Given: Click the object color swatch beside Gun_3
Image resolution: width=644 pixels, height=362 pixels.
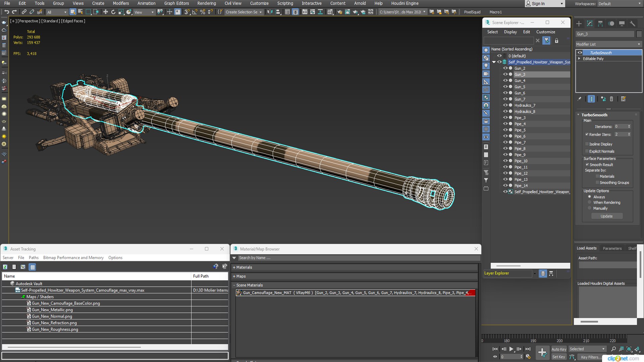Looking at the screenshot, I should click(x=639, y=34).
